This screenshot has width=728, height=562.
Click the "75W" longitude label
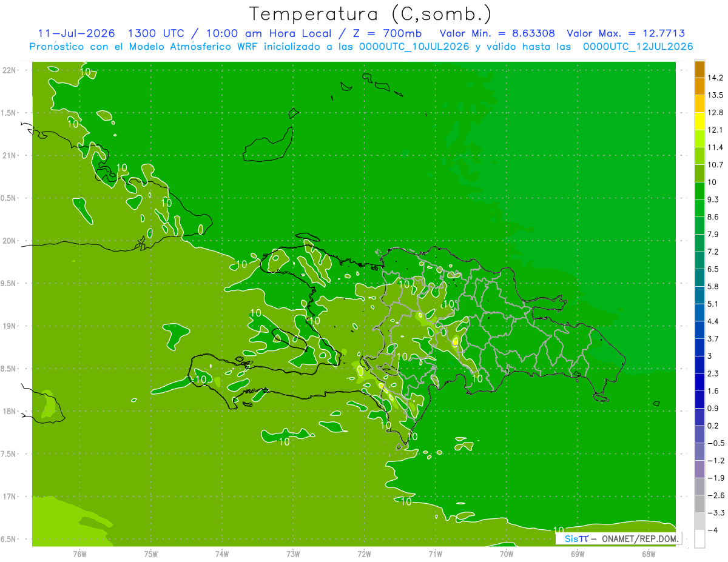151,553
